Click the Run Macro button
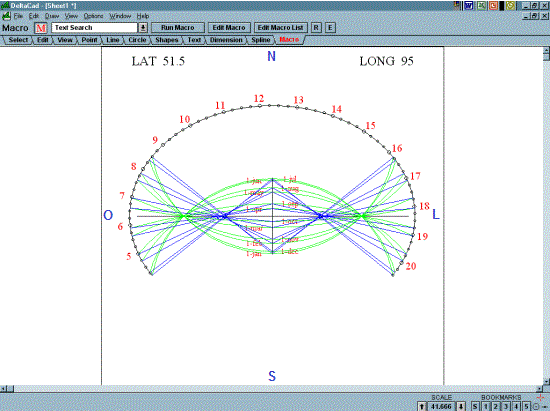Viewport: 550px width, 411px height. (x=178, y=28)
